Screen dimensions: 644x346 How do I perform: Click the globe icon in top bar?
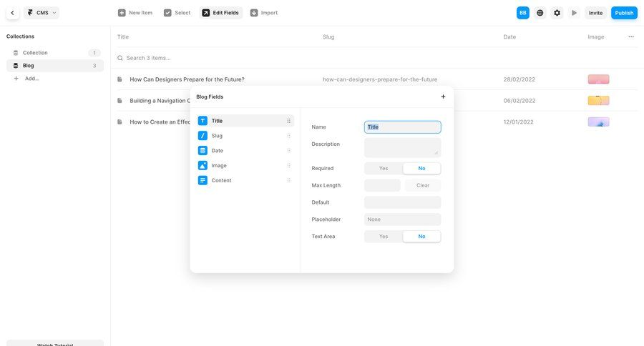540,13
